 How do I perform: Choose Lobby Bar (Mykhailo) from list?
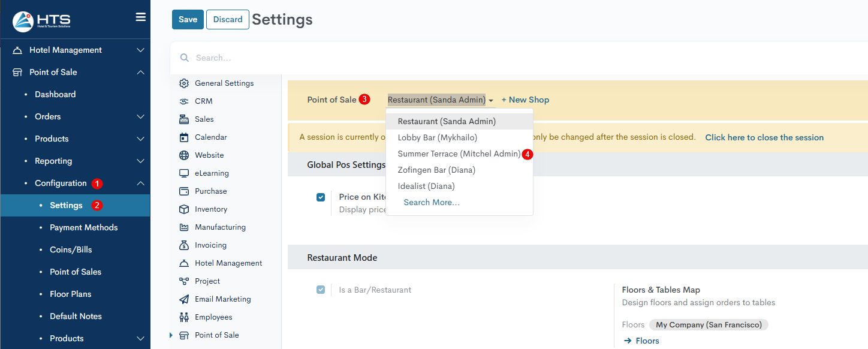click(x=437, y=138)
